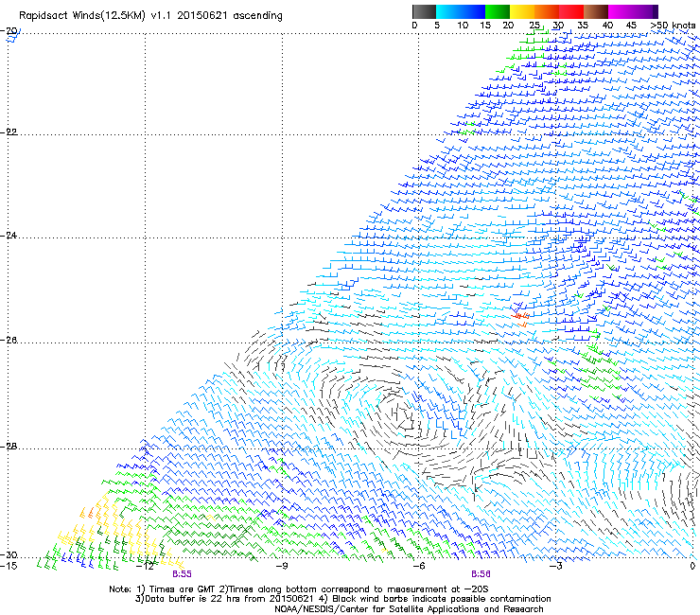Click the 8:55 time marker below the map

[x=182, y=574]
